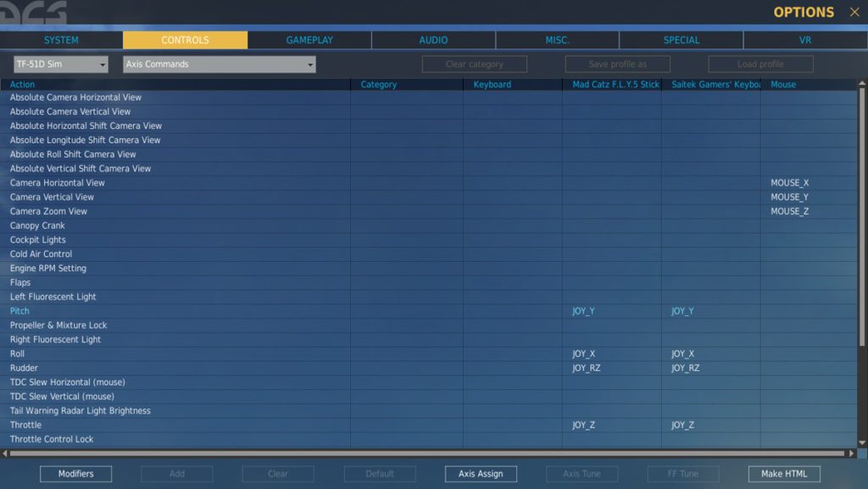This screenshot has width=868, height=489.
Task: Select the Throttle action row
Action: tap(25, 425)
